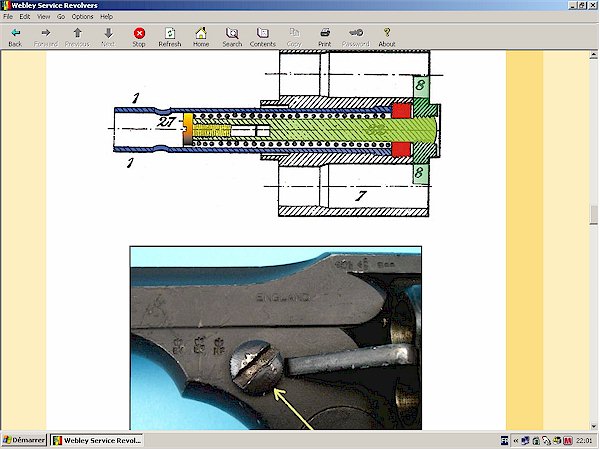Open the Démarrer start button
Viewport: 600px width, 450px height.
24,440
